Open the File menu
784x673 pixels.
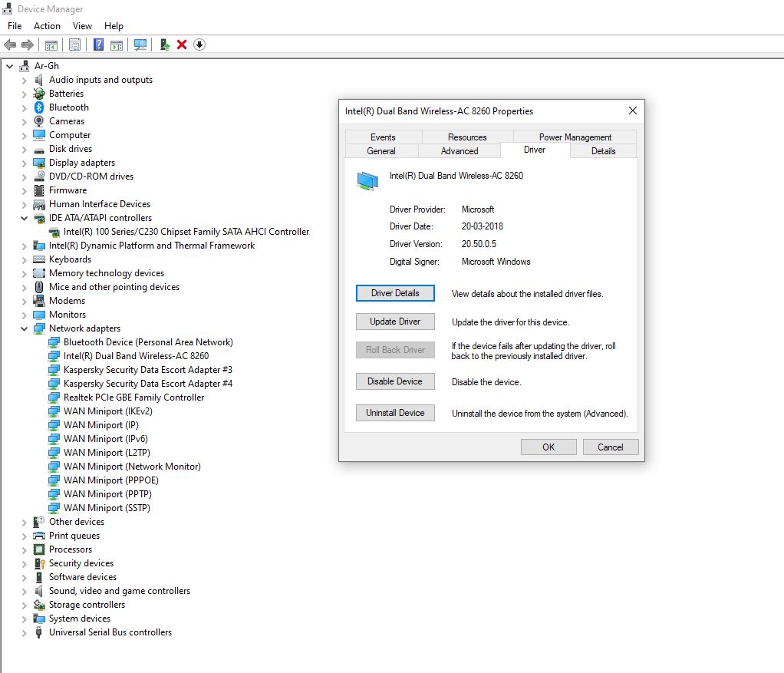pos(15,26)
